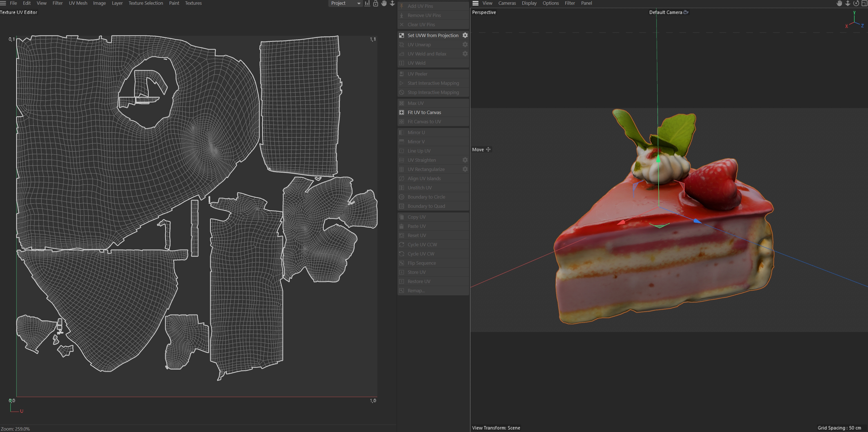
Task: Open the Cameras menu in viewport
Action: [x=507, y=3]
